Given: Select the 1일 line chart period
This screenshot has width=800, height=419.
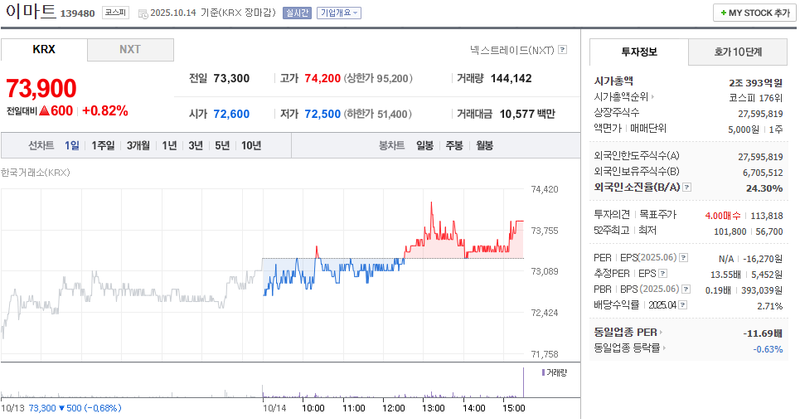Looking at the screenshot, I should [x=72, y=145].
